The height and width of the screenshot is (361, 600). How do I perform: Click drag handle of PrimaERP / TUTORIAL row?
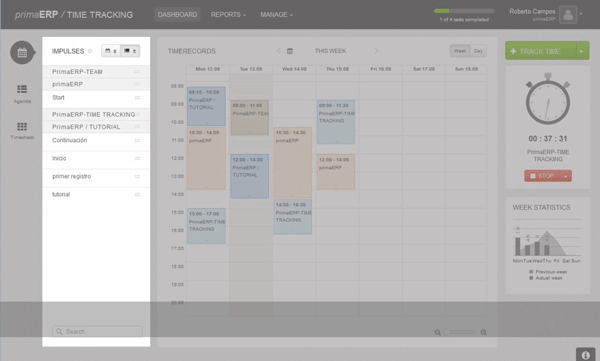137,127
